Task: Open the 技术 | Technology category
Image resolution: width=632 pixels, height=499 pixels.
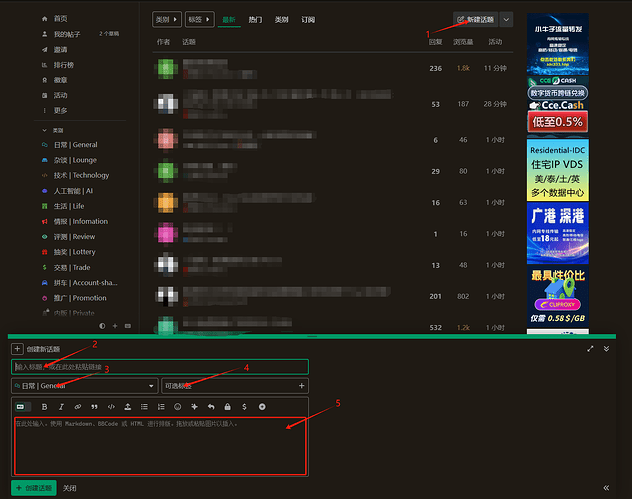Action: 81,175
